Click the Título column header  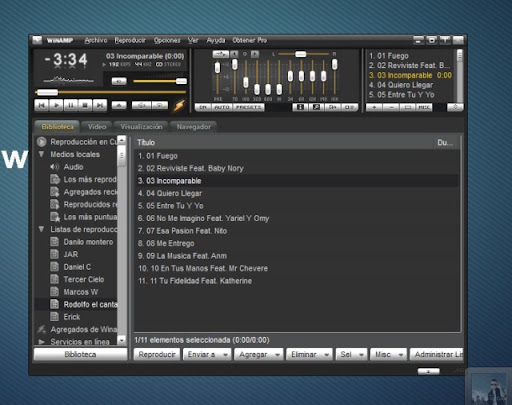[283, 142]
